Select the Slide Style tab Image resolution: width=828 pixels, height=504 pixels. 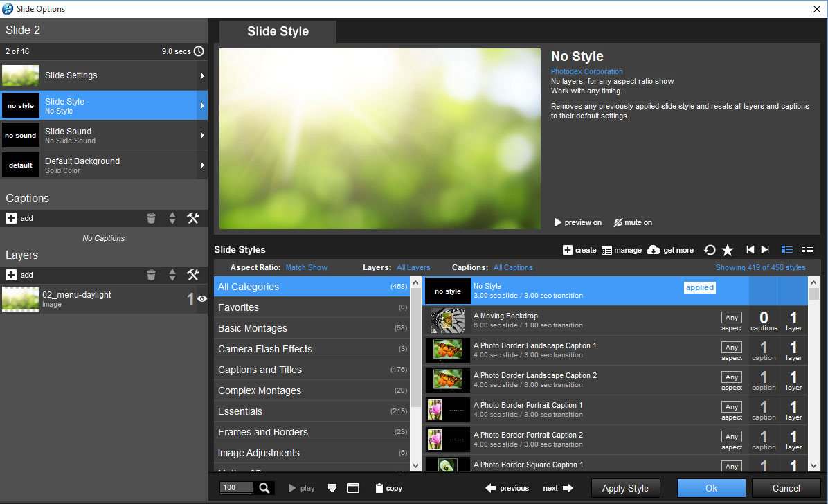pyautogui.click(x=278, y=31)
